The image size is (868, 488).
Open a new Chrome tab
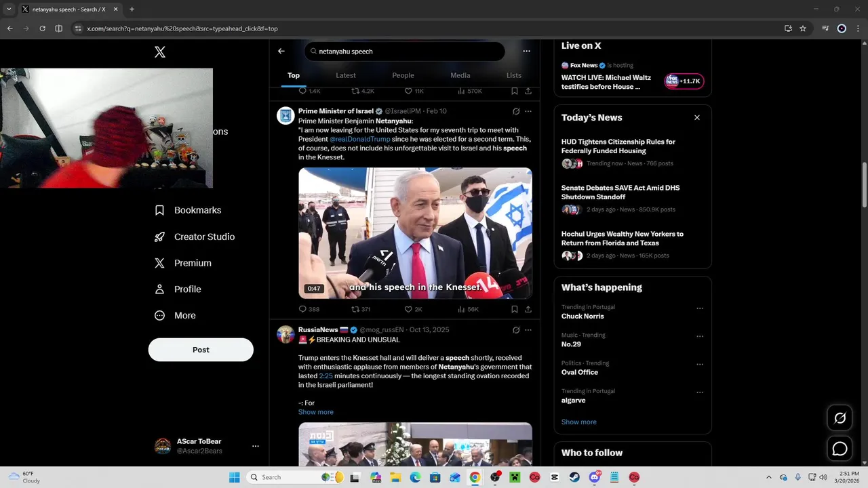point(132,9)
